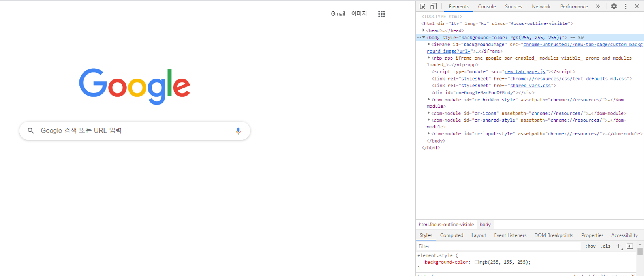The width and height of the screenshot is (644, 276).
Task: Follow the new_tab_page.js script link
Action: coord(525,72)
